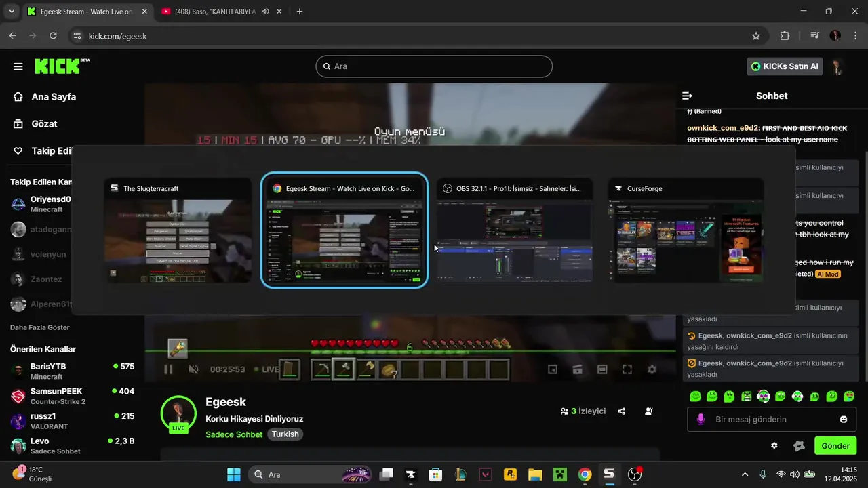
Task: Toggle microphone icon in system tray
Action: (763, 474)
